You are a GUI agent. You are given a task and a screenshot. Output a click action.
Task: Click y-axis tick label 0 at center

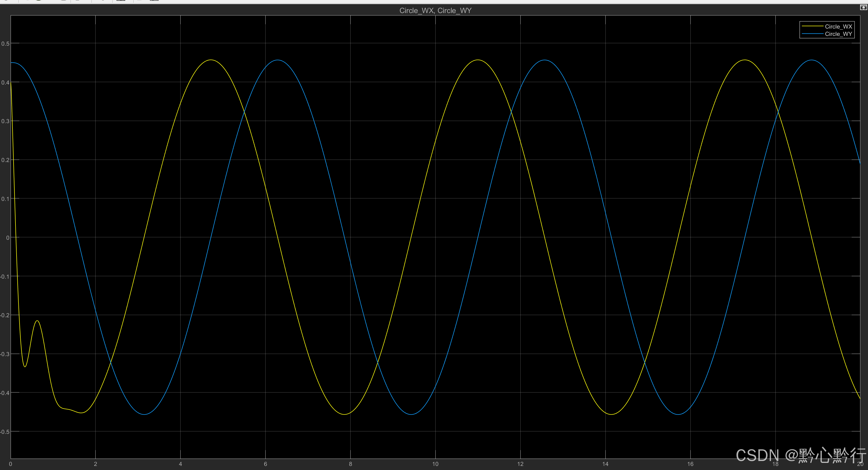tap(7, 238)
